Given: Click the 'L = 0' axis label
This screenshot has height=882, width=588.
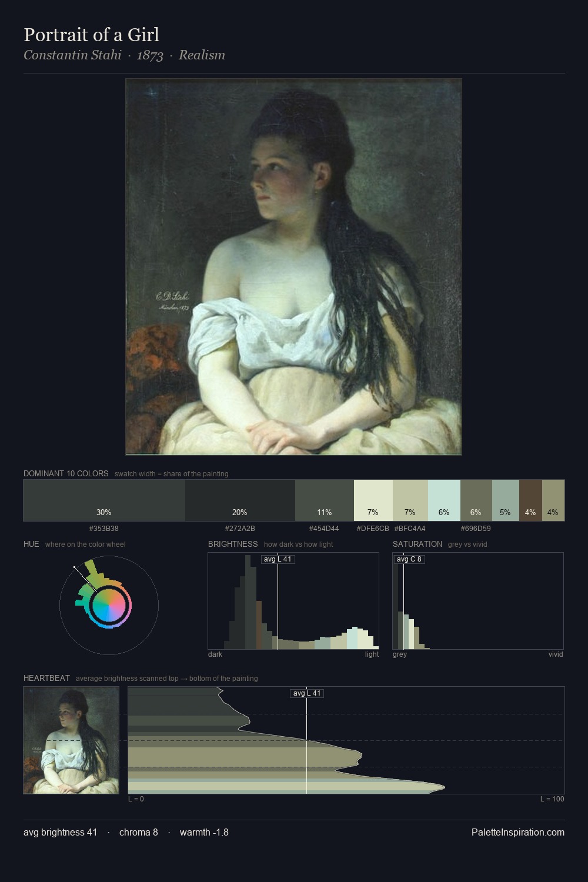Looking at the screenshot, I should (x=136, y=799).
